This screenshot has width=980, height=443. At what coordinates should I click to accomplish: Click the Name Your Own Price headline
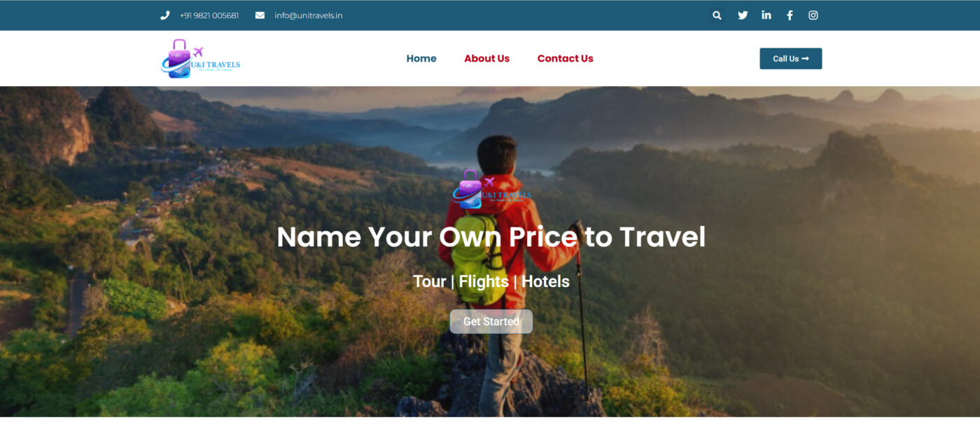click(491, 237)
